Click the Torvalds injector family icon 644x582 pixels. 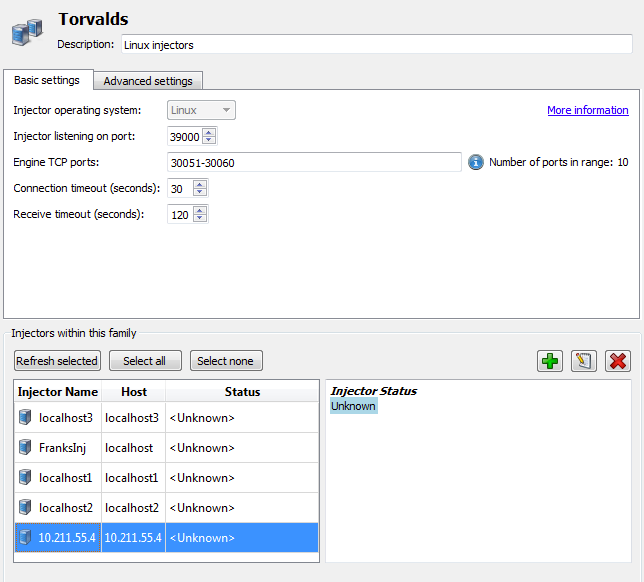pos(27,32)
